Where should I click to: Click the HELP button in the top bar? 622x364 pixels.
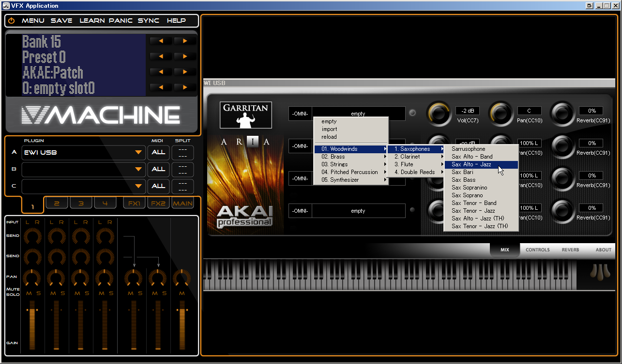tap(176, 21)
